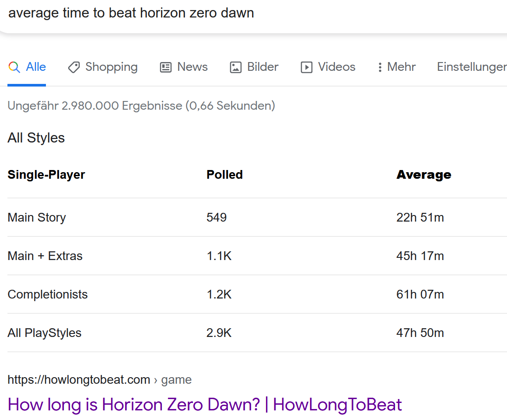Click the Bilder image icon
This screenshot has width=507, height=420.
pyautogui.click(x=236, y=67)
